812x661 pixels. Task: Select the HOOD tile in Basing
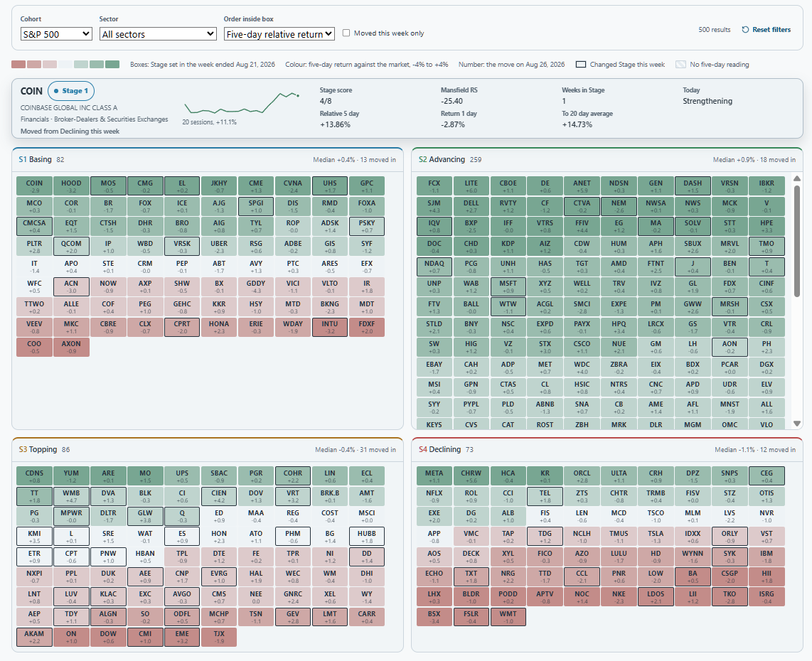coord(72,186)
